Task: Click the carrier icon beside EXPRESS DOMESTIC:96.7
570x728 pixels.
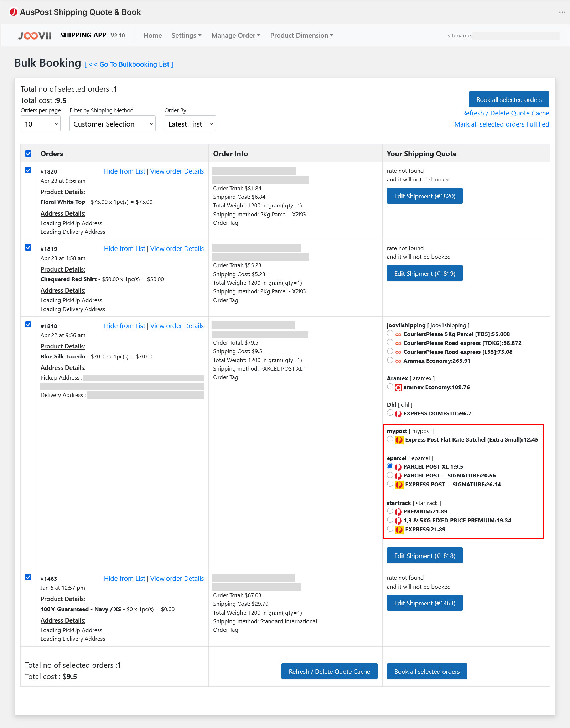Action: click(398, 414)
